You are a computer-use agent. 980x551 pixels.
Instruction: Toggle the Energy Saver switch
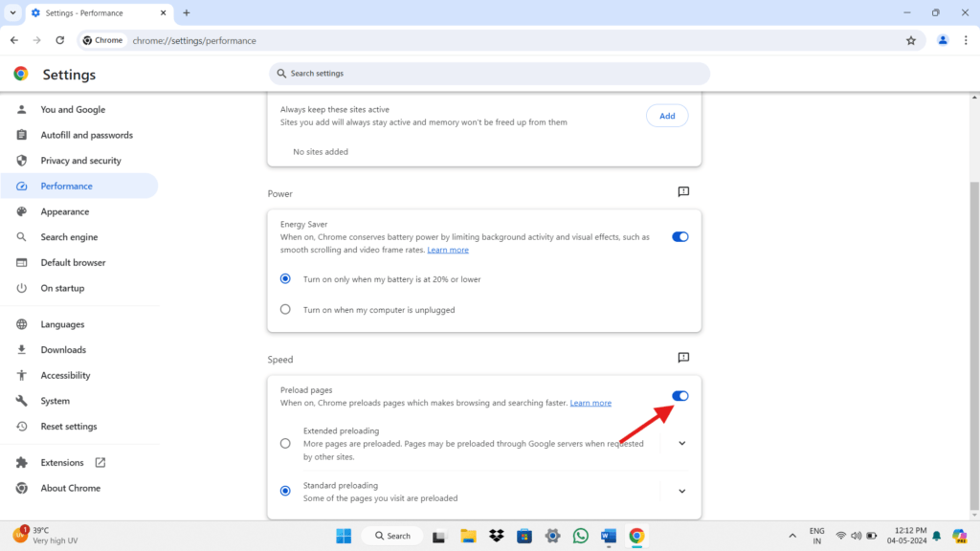coord(680,237)
